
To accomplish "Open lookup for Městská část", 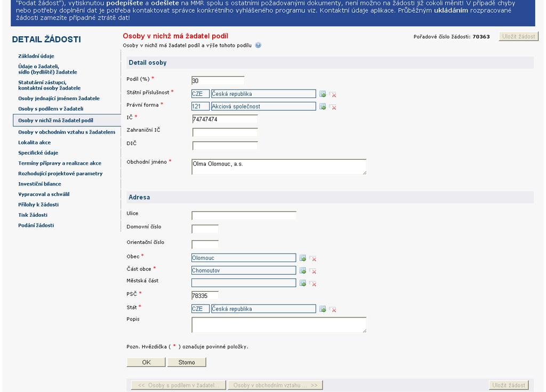I will click(x=303, y=283).
